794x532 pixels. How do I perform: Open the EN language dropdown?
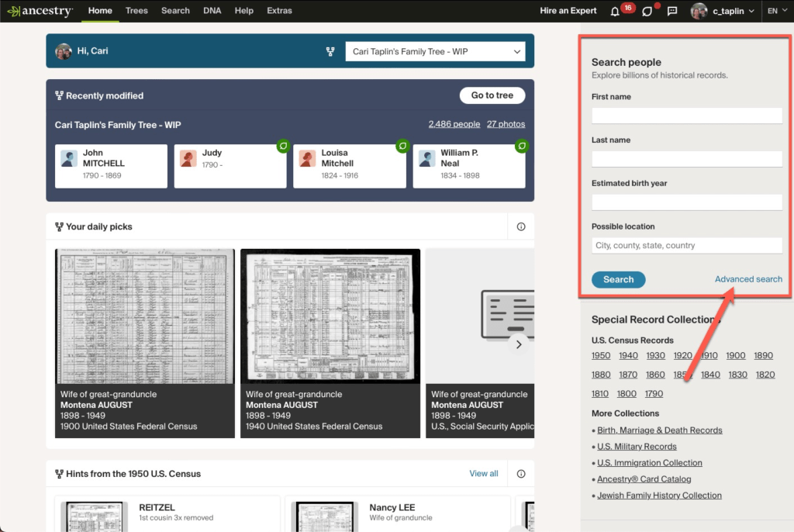(776, 11)
